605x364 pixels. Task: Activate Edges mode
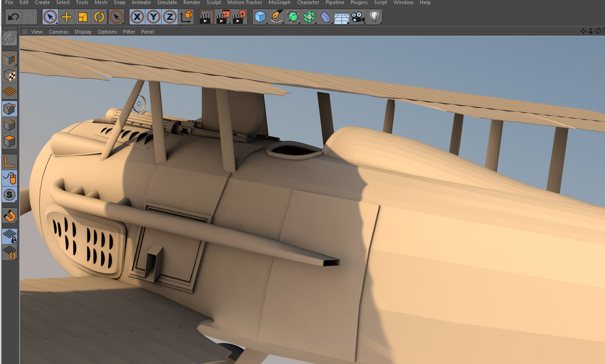(10, 125)
